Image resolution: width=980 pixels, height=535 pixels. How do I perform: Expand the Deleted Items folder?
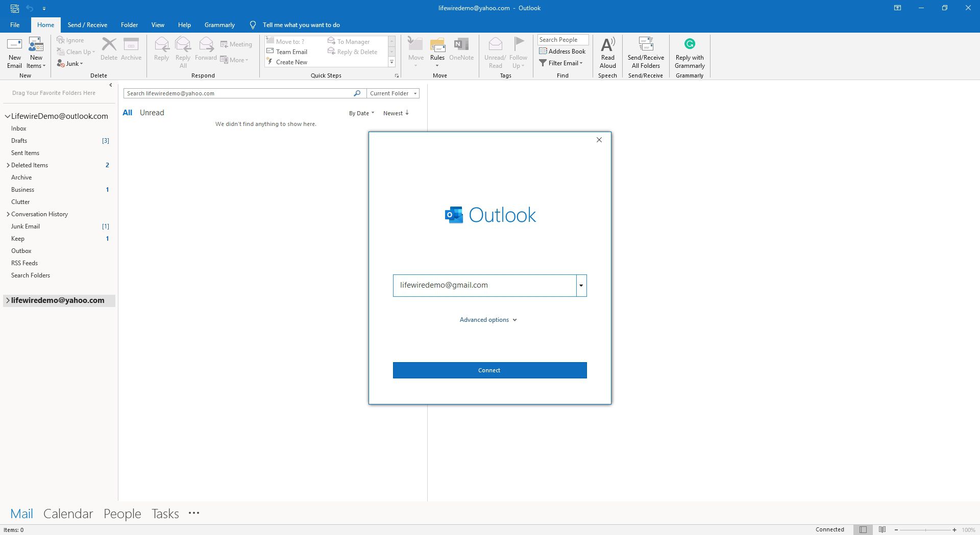tap(8, 165)
